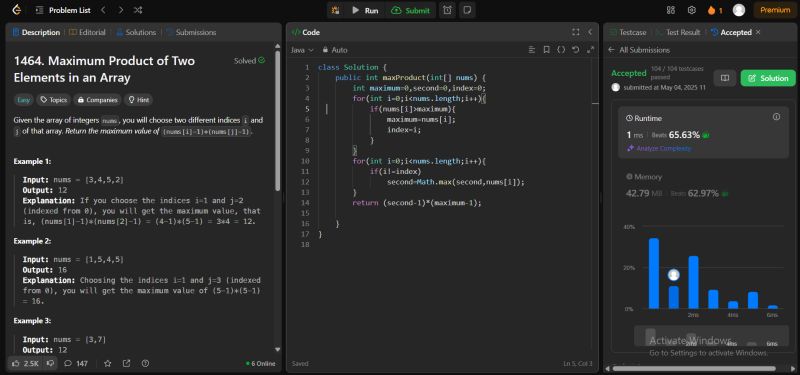Dislike the problem thumbs-down

click(x=51, y=363)
